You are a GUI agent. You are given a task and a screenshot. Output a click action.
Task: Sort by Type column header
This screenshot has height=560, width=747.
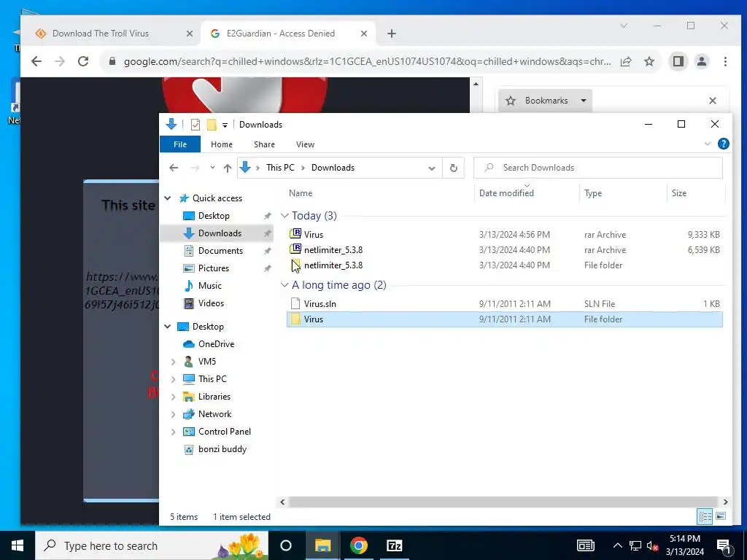pos(593,192)
